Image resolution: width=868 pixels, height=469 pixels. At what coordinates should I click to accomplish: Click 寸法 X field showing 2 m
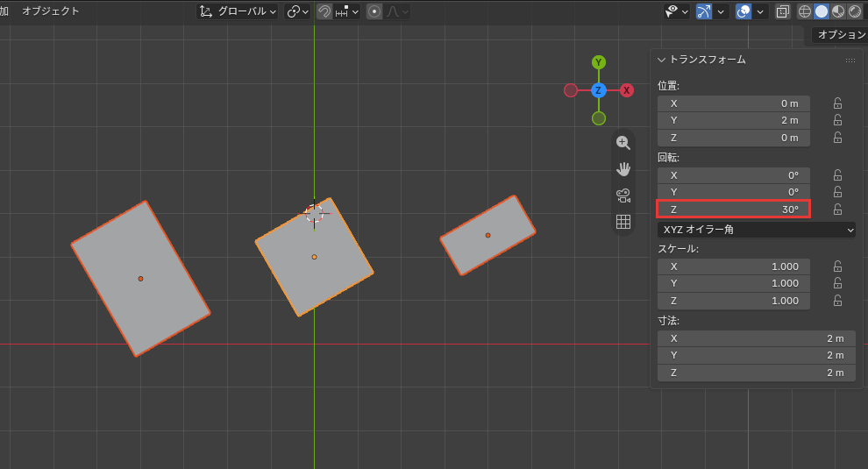(757, 338)
